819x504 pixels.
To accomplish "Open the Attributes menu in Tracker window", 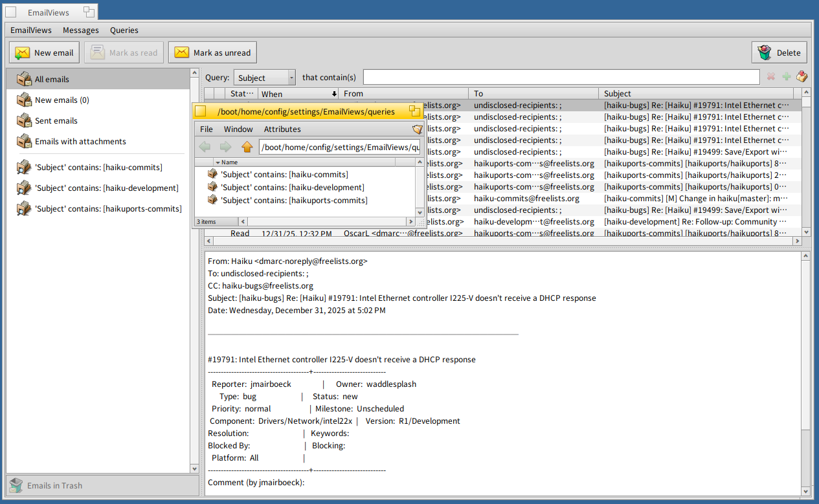I will tap(282, 129).
